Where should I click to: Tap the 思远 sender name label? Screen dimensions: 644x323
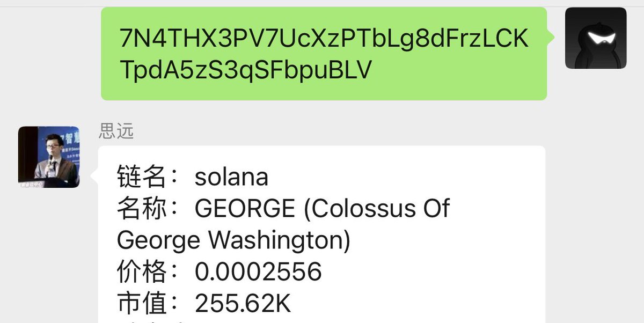(x=116, y=130)
